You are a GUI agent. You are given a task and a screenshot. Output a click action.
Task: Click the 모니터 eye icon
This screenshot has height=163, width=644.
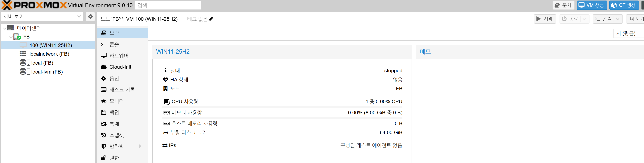tap(103, 101)
